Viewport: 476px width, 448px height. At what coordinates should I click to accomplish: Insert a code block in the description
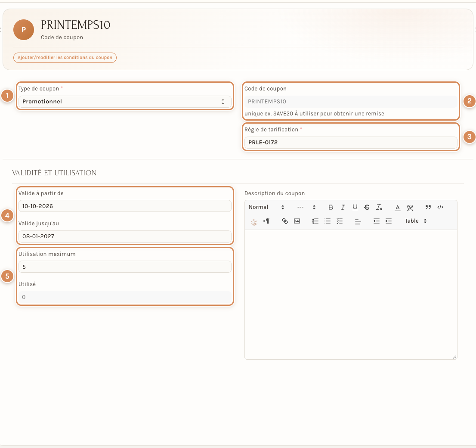(440, 207)
